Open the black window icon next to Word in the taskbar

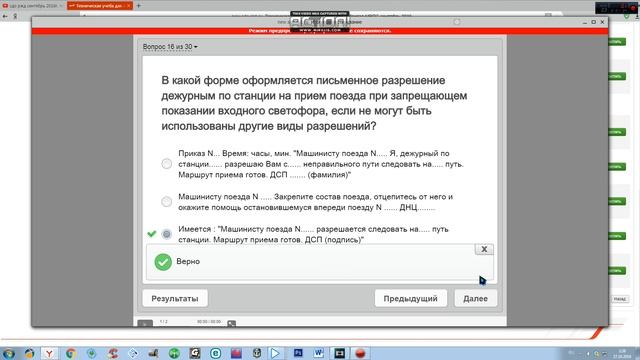(339, 353)
